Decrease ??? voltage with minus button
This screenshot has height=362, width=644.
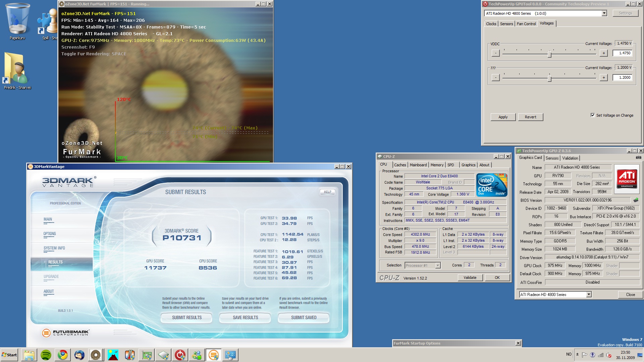[495, 77]
